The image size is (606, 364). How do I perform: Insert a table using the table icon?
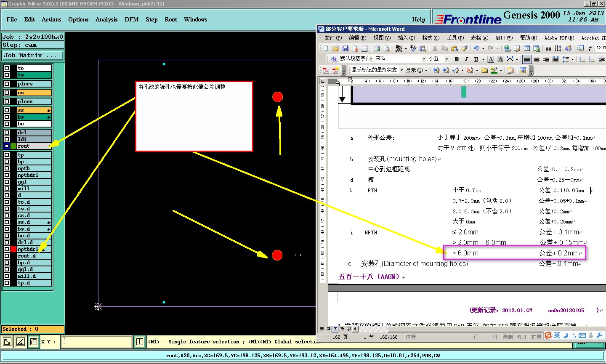[527, 48]
